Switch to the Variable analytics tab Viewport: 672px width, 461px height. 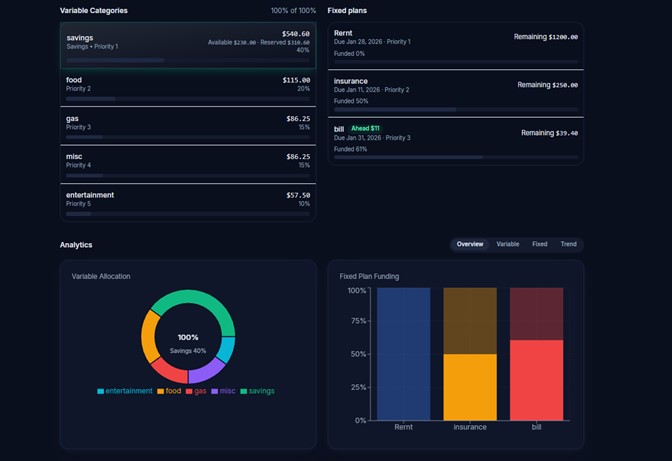tap(508, 244)
